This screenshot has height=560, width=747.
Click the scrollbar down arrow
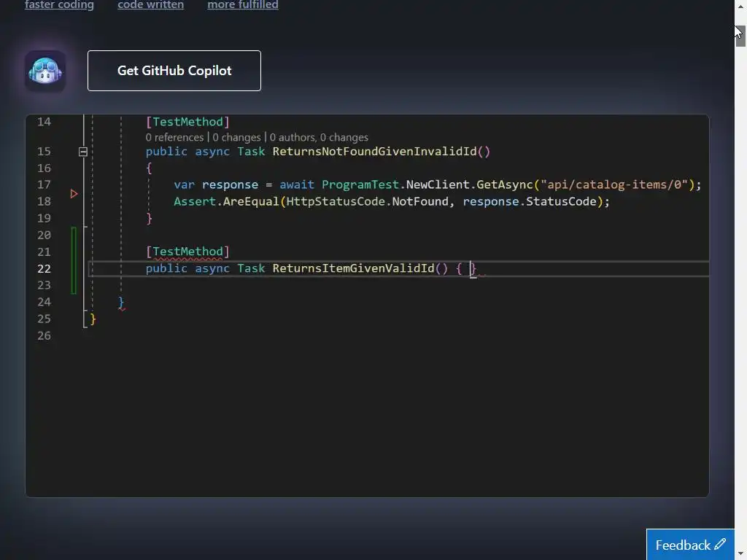click(x=741, y=555)
